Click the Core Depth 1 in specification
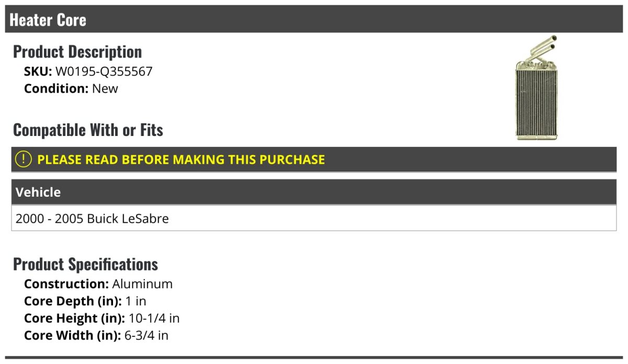 point(85,301)
